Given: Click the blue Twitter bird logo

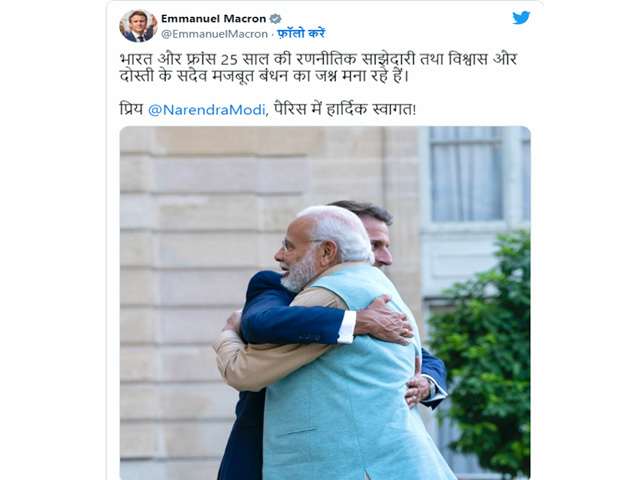Looking at the screenshot, I should coord(521,18).
